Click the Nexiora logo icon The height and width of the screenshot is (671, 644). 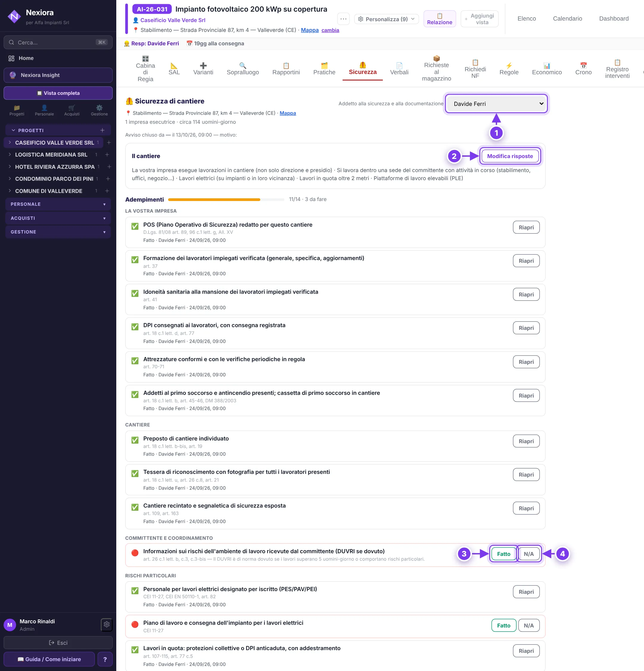coord(14,16)
